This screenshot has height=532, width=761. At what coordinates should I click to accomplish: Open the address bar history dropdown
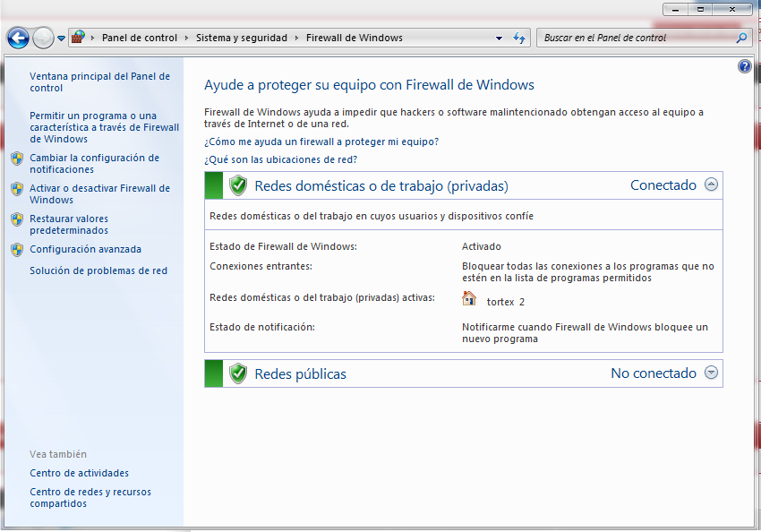click(x=499, y=38)
